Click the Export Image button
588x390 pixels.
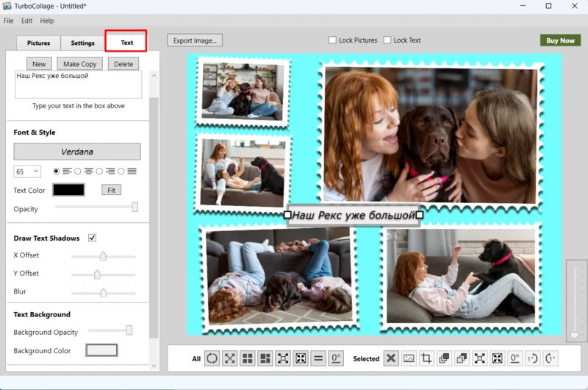[194, 40]
